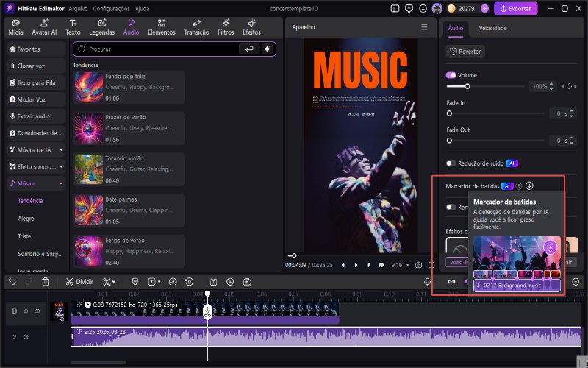Viewport: 588px width, 368px height.
Task: Select the Tocando violão track thumbnail
Action: 88,169
